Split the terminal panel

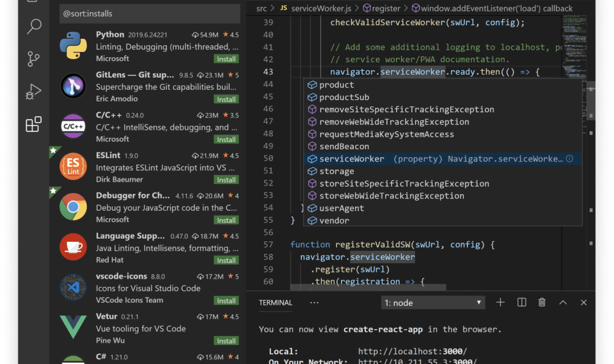click(x=522, y=303)
